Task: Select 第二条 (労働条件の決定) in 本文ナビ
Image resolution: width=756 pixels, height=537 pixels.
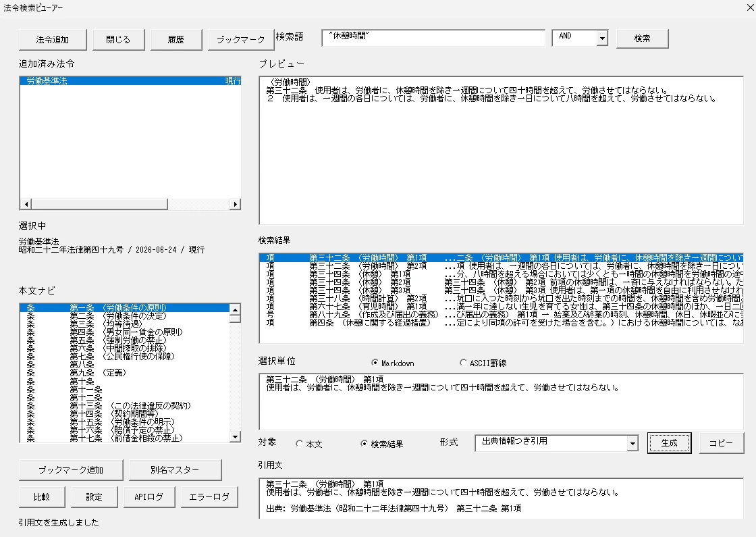Action: 124,316
